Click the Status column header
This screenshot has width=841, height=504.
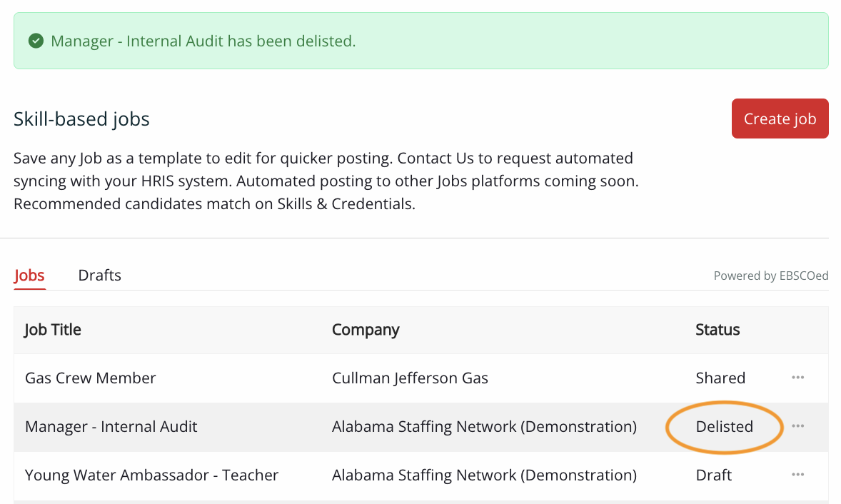point(717,330)
